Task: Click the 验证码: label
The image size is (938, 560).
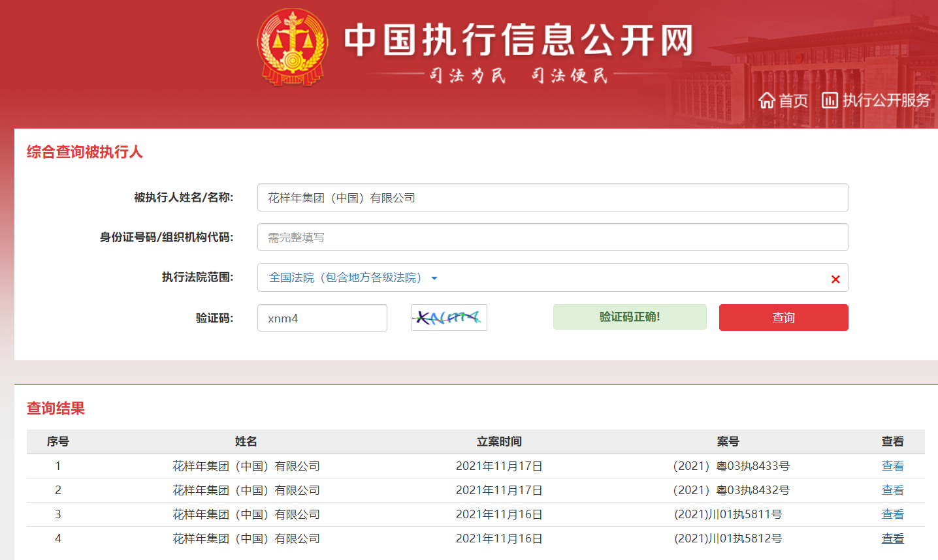Action: 215,319
